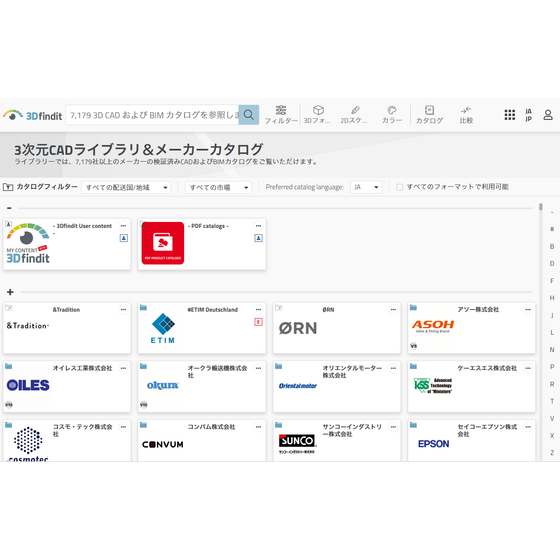Enable すべてのフォーマットで利用可能 checkbox
The height and width of the screenshot is (560, 560).
400,187
